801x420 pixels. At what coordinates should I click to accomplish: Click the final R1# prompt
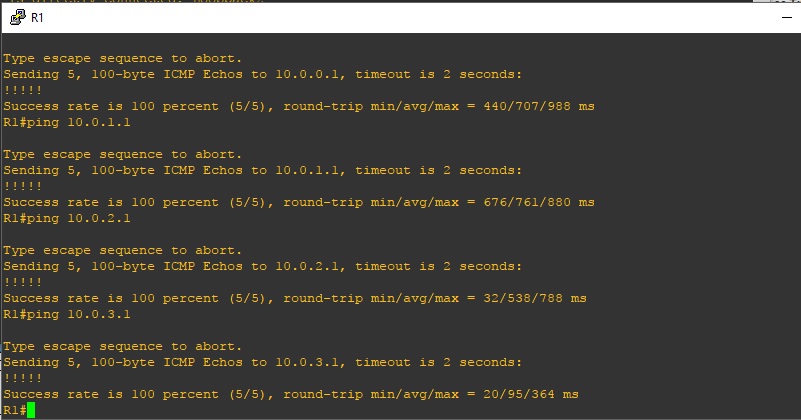(x=15, y=410)
